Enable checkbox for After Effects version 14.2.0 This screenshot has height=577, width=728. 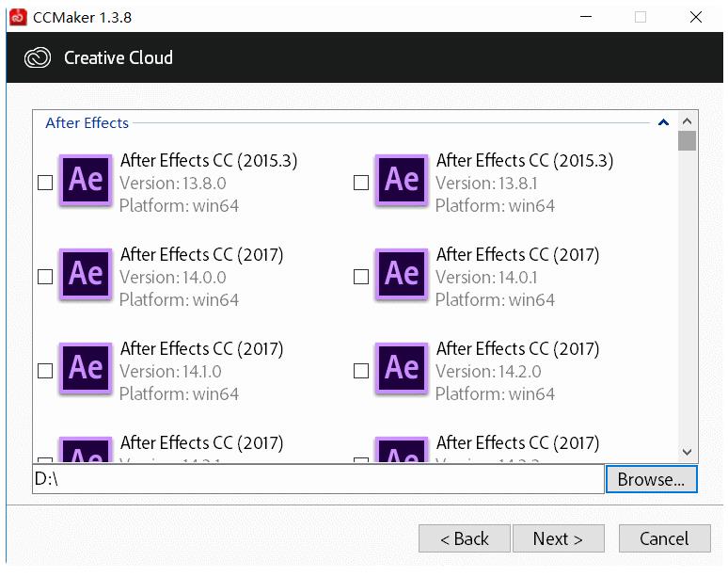point(361,371)
